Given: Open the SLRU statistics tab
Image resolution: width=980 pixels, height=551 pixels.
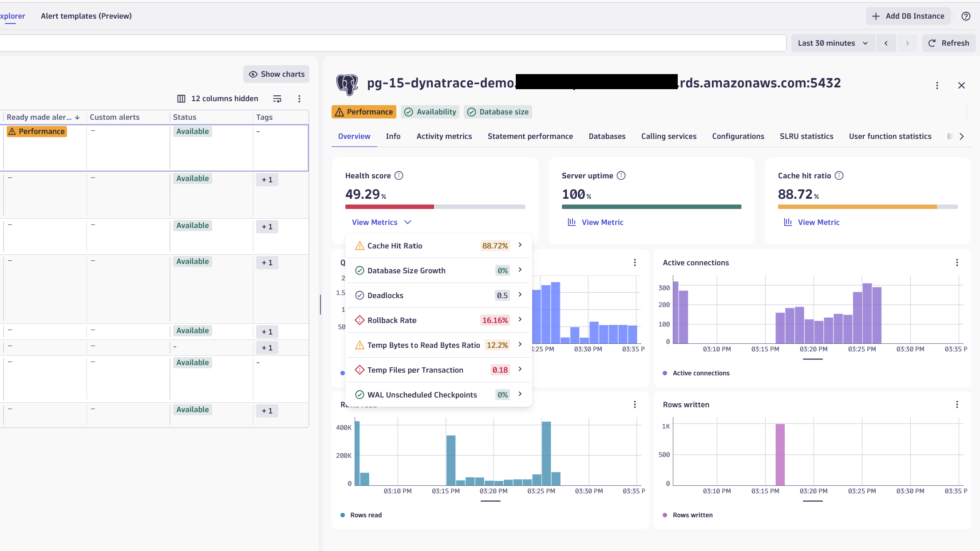Looking at the screenshot, I should pos(806,136).
